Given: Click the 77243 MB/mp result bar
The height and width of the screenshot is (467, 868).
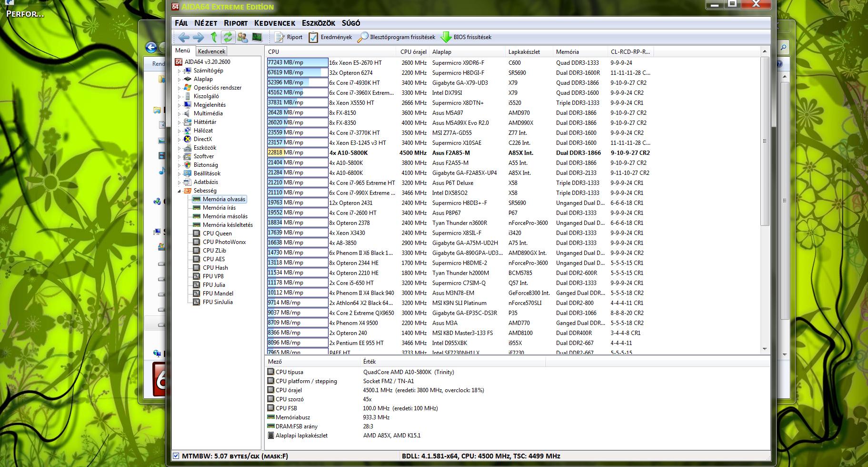Looking at the screenshot, I should pyautogui.click(x=298, y=62).
